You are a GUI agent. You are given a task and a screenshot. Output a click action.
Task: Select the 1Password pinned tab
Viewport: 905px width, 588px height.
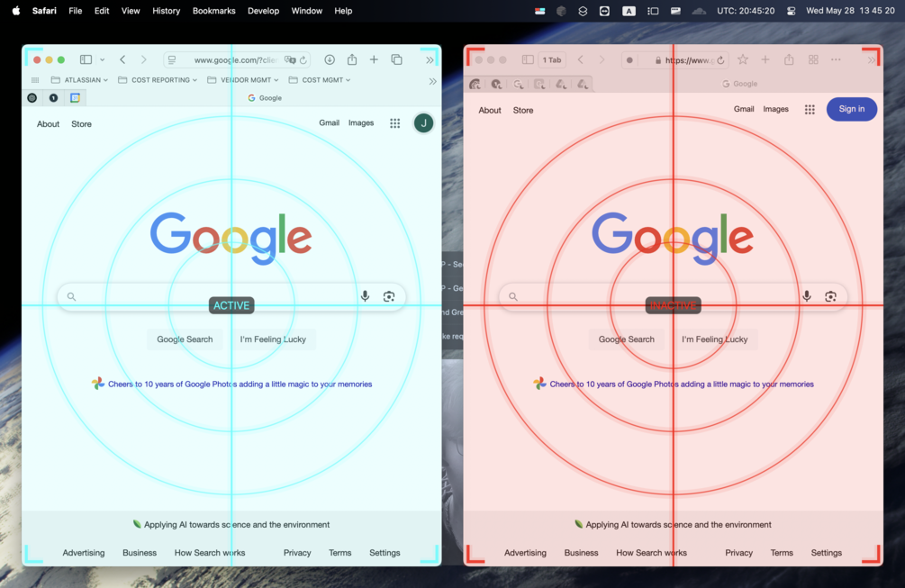[x=54, y=98]
